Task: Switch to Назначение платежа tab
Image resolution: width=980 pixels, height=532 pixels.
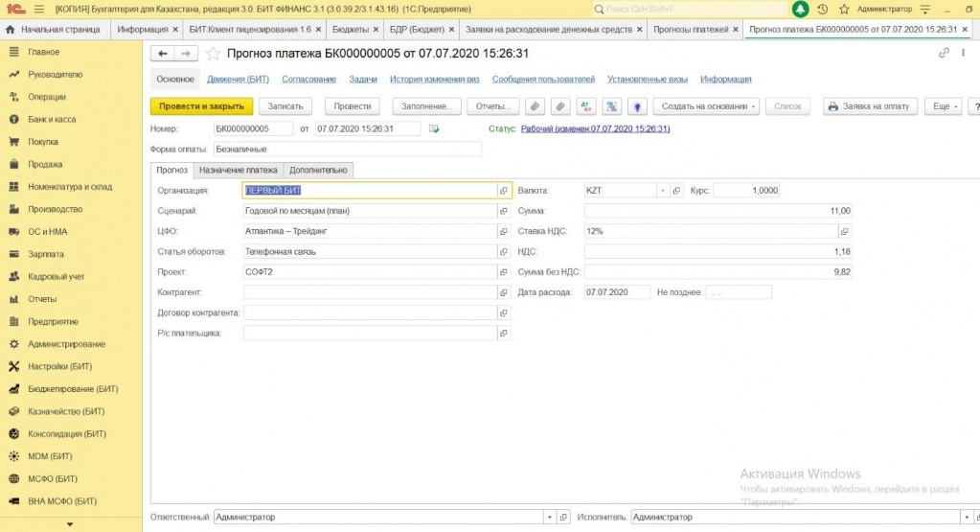Action: (x=239, y=170)
